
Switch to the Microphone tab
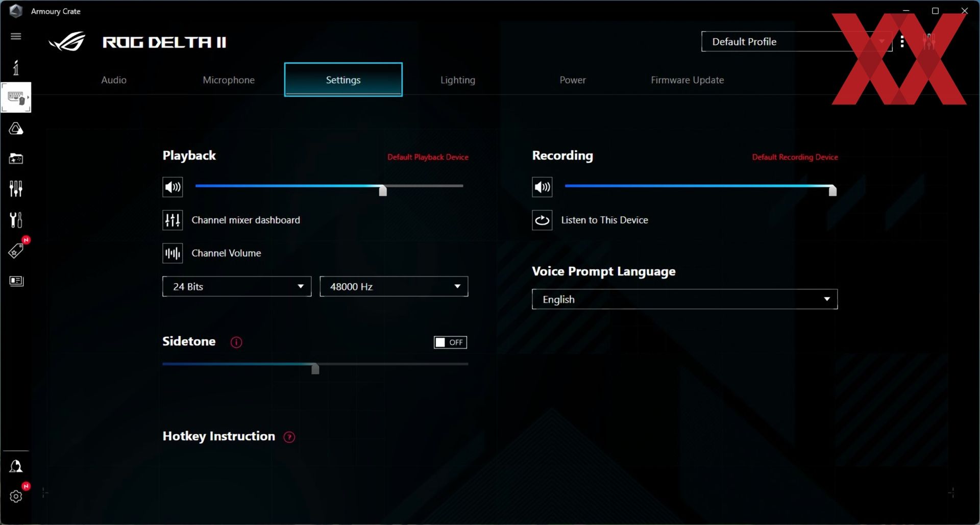pos(229,80)
